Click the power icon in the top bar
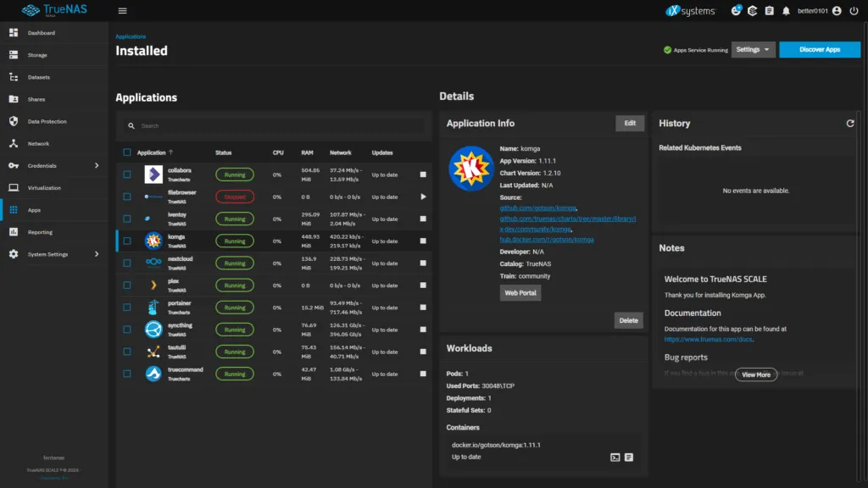Image resolution: width=868 pixels, height=488 pixels. tap(855, 11)
